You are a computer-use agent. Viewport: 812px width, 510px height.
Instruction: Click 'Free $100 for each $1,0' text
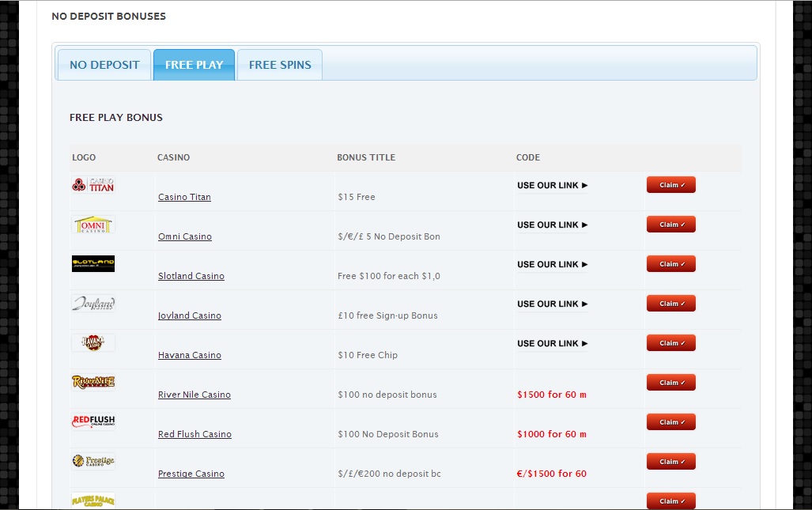click(x=389, y=276)
